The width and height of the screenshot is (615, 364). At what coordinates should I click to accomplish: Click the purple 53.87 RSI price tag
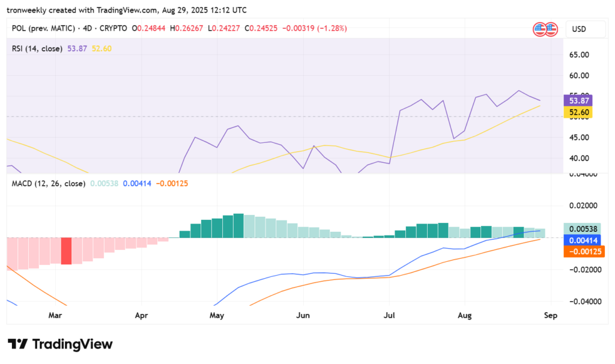click(x=577, y=100)
